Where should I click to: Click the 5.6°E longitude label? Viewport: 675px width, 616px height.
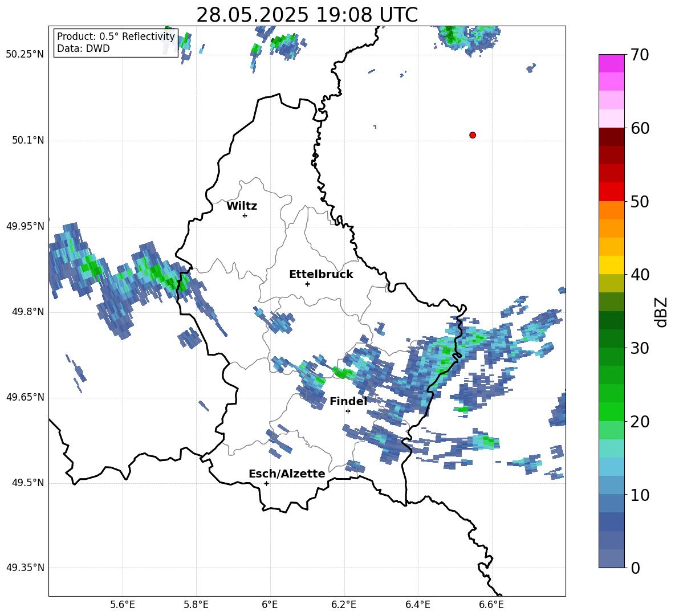coord(123,605)
